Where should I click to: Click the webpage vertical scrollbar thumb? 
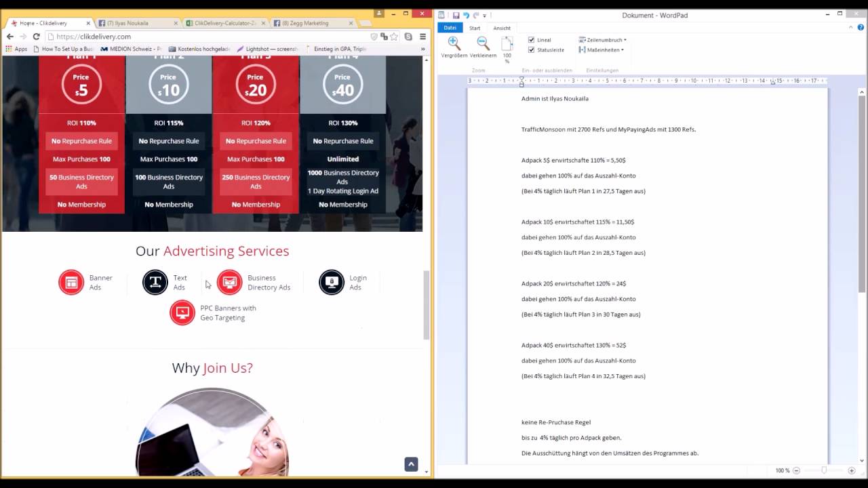(427, 305)
